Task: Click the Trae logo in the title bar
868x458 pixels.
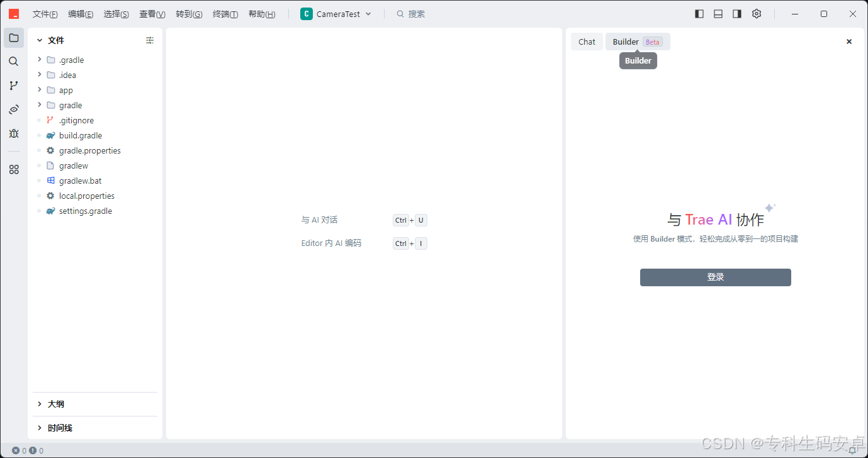Action: coord(14,14)
